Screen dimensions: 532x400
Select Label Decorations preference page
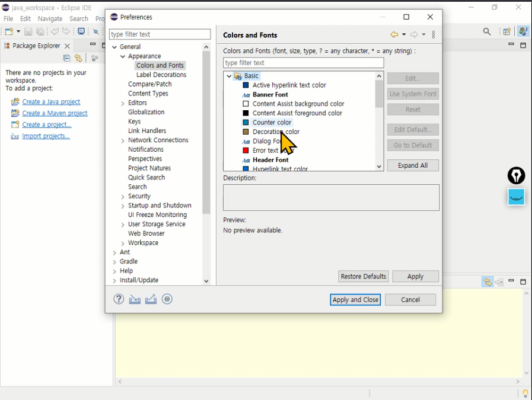(x=161, y=75)
